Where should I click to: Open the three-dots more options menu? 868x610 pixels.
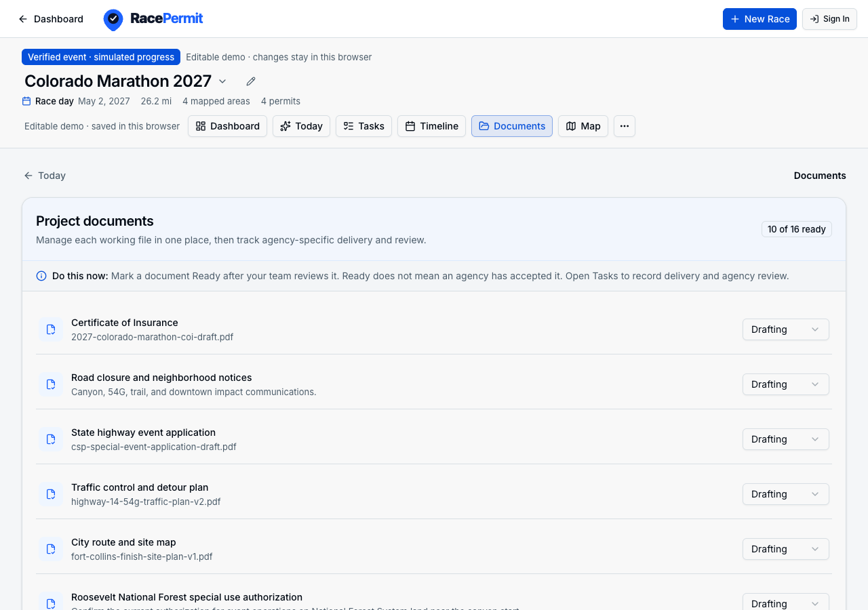coord(625,126)
